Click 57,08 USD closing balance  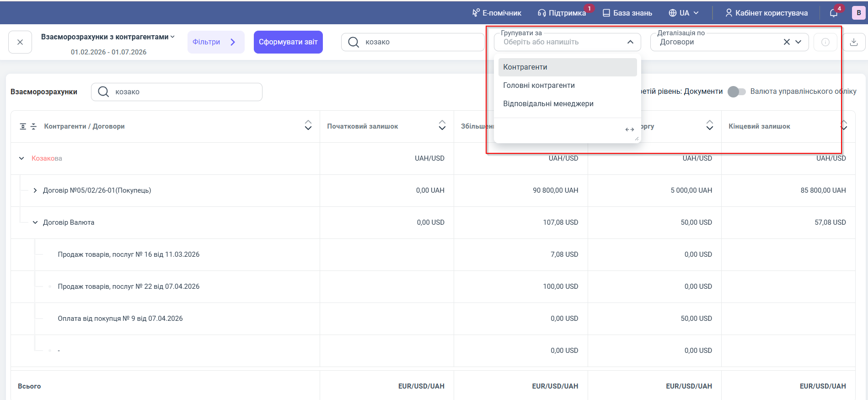[830, 222]
